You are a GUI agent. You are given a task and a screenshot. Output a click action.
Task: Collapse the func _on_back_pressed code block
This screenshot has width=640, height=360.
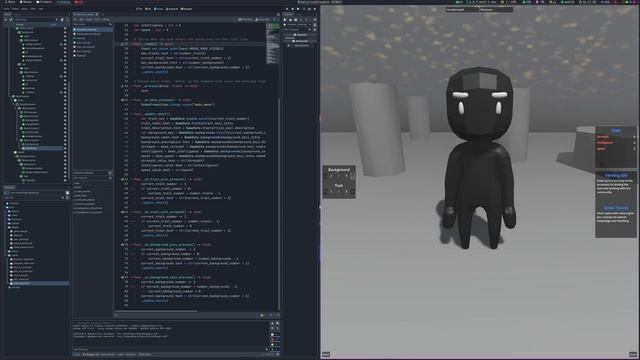[132, 100]
